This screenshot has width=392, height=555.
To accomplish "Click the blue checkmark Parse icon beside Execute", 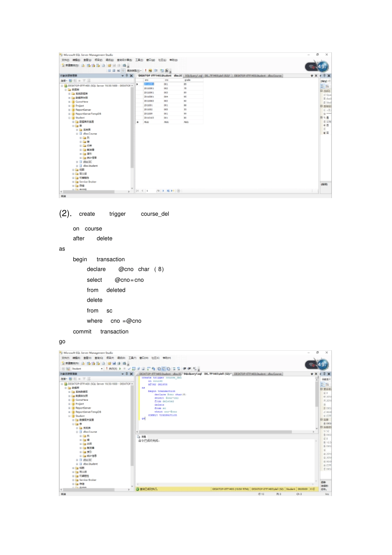I will pyautogui.click(x=129, y=368).
